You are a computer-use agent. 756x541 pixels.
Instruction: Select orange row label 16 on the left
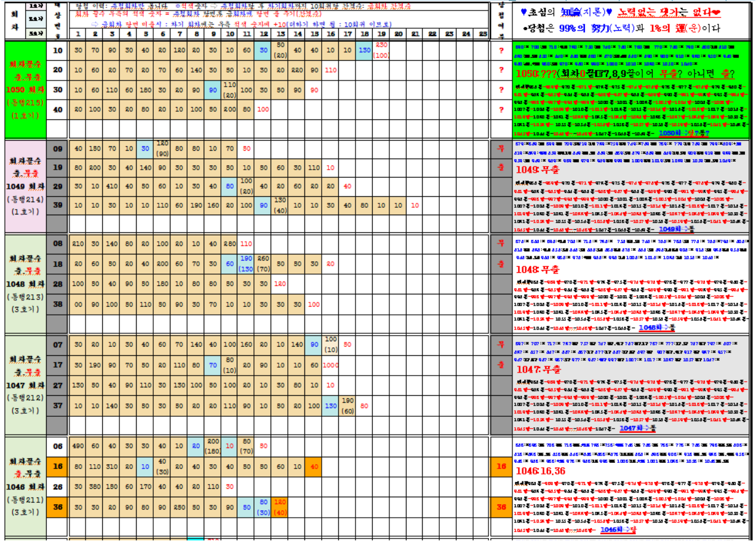click(58, 467)
